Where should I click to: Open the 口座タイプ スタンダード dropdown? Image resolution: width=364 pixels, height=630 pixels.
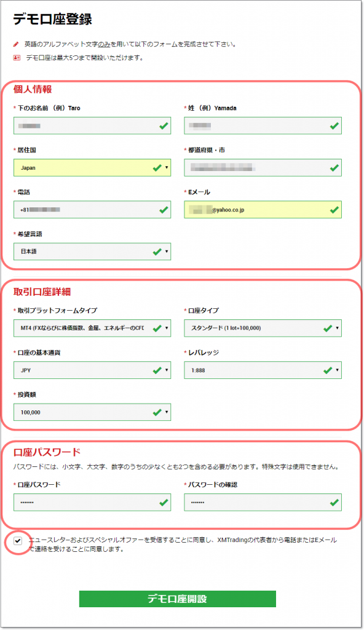263,329
